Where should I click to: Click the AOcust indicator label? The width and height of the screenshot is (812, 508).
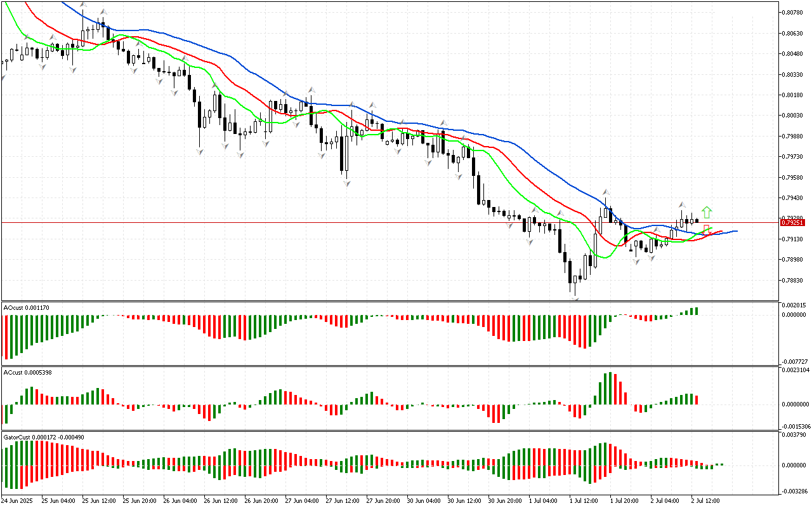(26, 308)
